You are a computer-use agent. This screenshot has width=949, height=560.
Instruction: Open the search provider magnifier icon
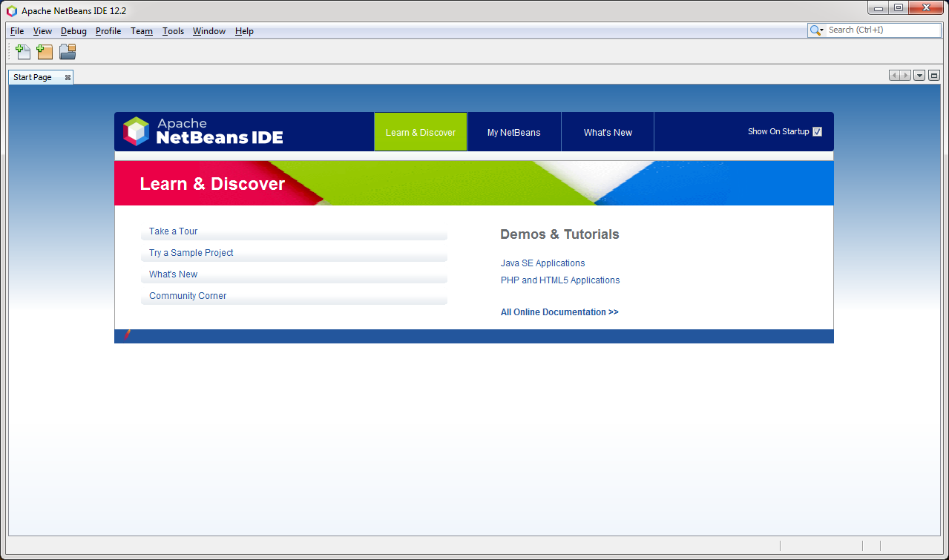(x=815, y=30)
